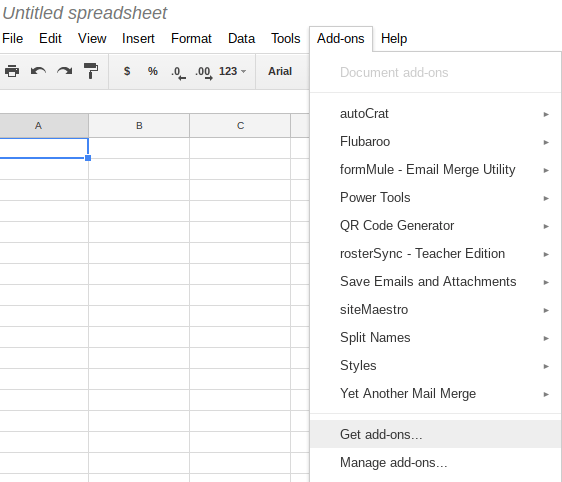Screen dimensions: 562x482
Task: Expand Yet Another Mail Merge submenu
Action: coord(435,393)
